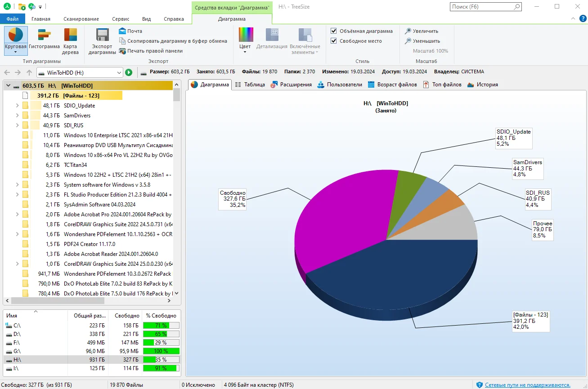Click Экспорт диаграммы icon in ribbon
Viewport: 588px width, 389px height.
point(102,35)
